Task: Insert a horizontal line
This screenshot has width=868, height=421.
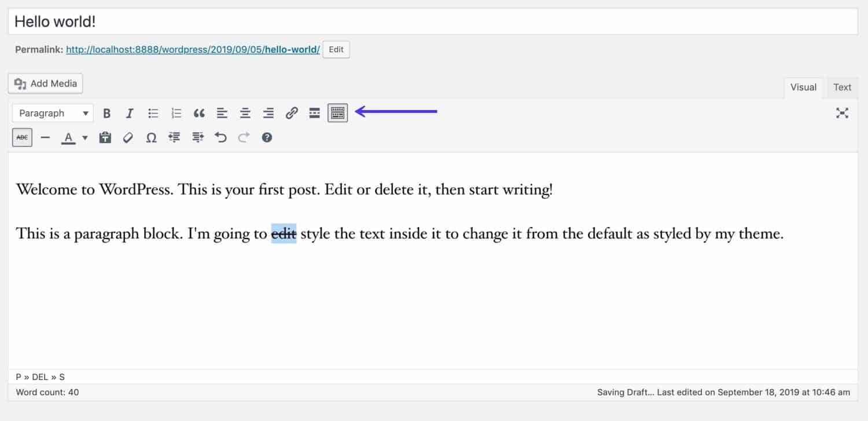Action: click(x=45, y=137)
